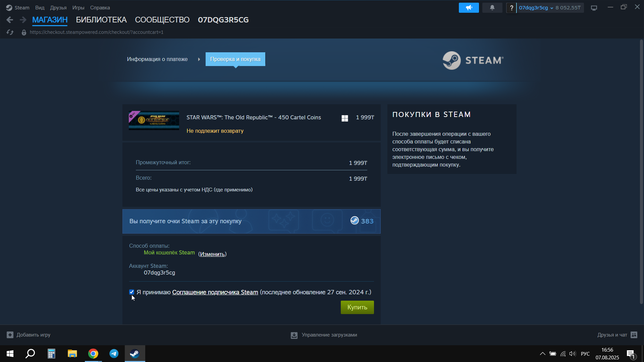Click the Windows platform icon next to Cartel Coins
The width and height of the screenshot is (644, 362).
[345, 118]
